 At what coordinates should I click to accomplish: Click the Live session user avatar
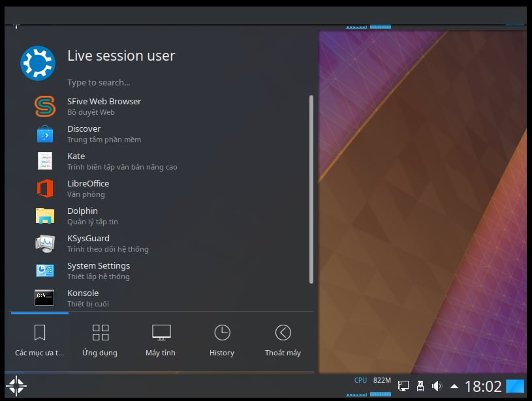37,63
